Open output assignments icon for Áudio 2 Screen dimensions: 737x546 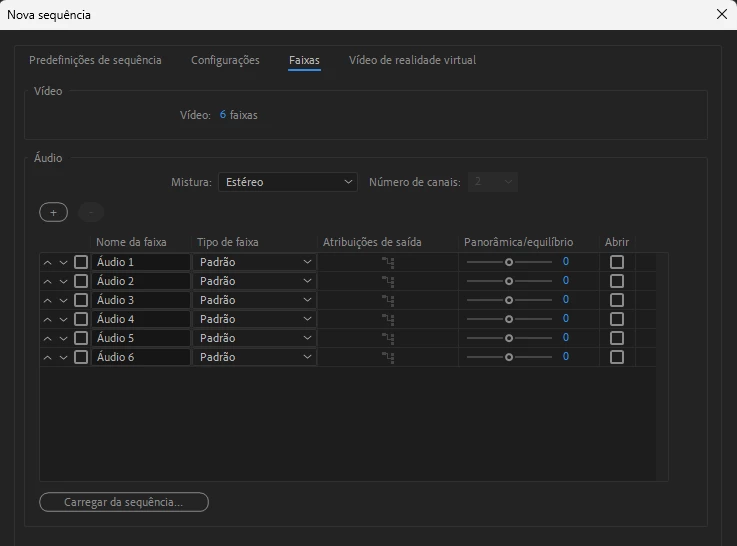tap(388, 281)
